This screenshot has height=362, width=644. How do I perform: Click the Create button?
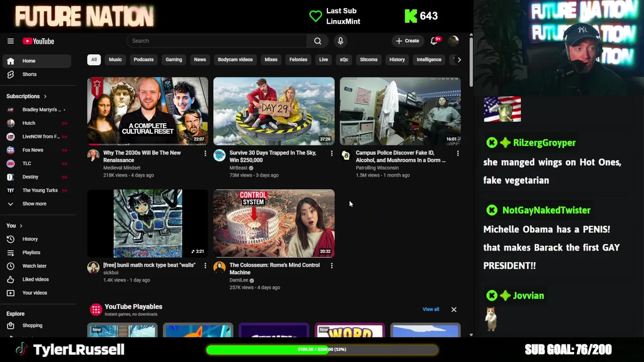(408, 41)
